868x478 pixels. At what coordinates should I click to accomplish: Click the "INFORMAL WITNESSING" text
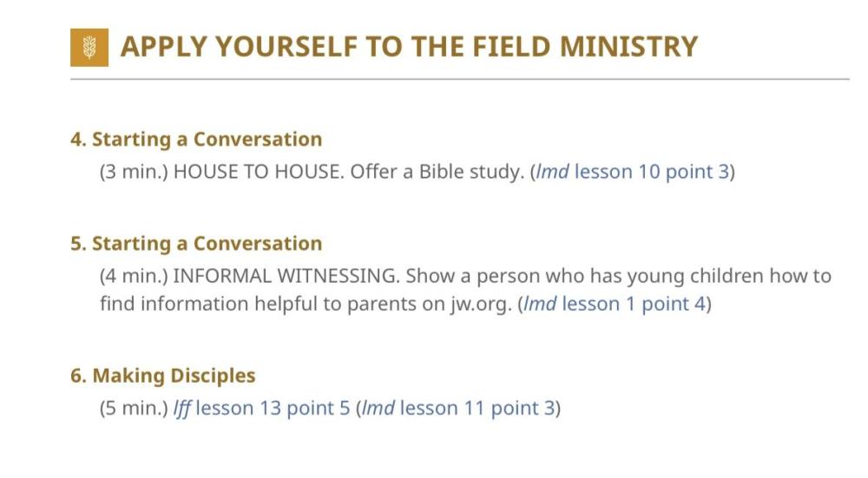284,276
